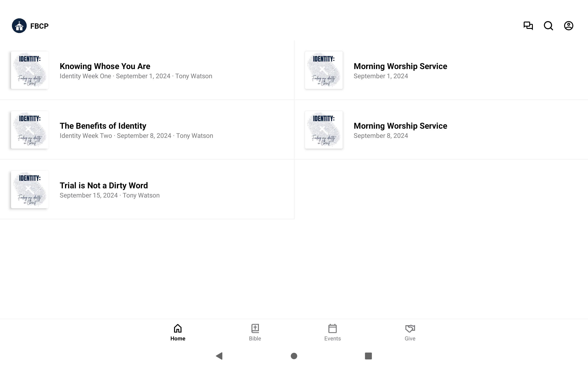Screen dimensions: 588x367
Task: Open sermon The Benefits of Identity
Action: pyautogui.click(x=103, y=126)
